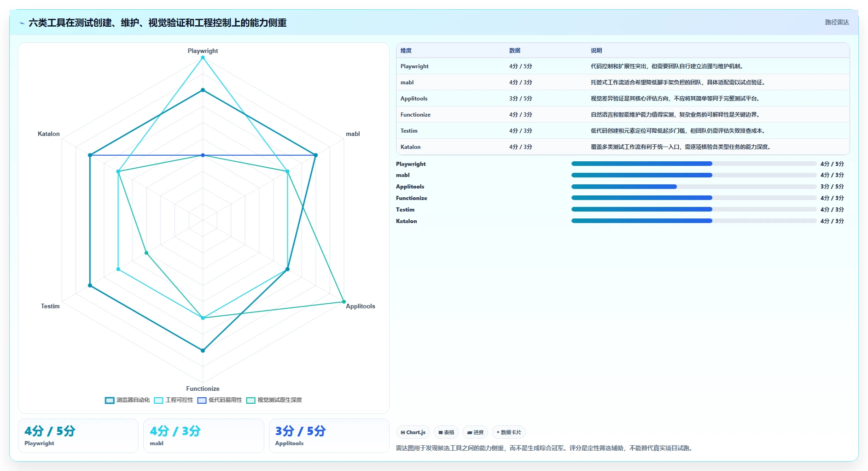The image size is (868, 471).
Task: Toggle the 工程可控性 legend swatch
Action: click(x=159, y=400)
